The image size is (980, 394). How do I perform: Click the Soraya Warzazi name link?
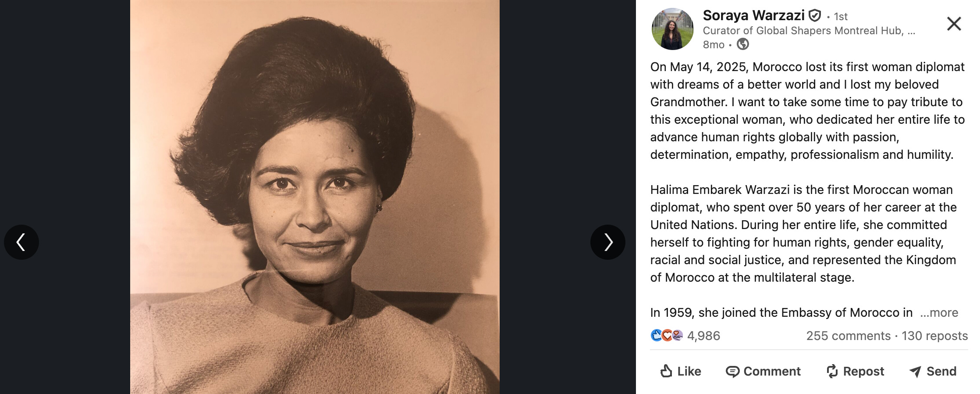point(753,15)
